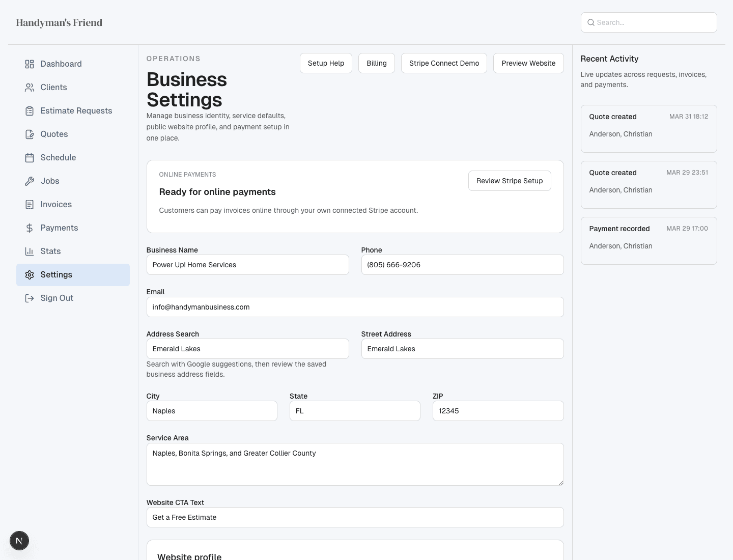Click the Settings gear icon
The width and height of the screenshot is (733, 560).
[30, 275]
